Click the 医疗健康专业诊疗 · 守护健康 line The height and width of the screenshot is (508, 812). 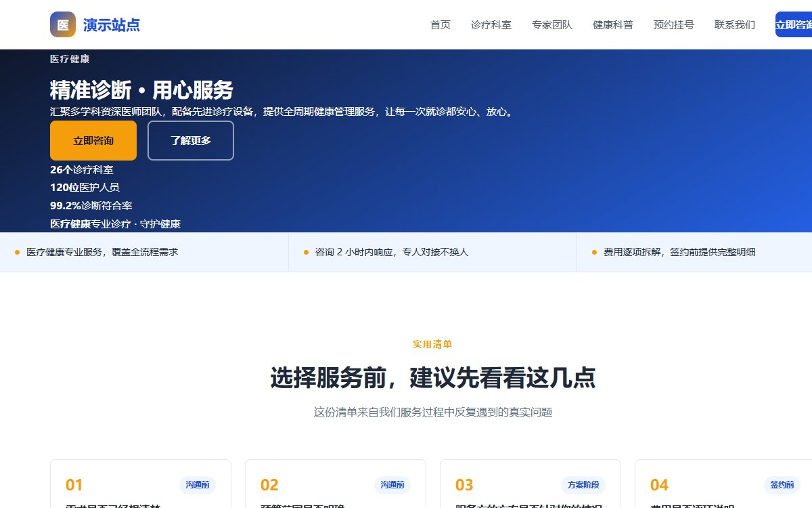pos(115,224)
